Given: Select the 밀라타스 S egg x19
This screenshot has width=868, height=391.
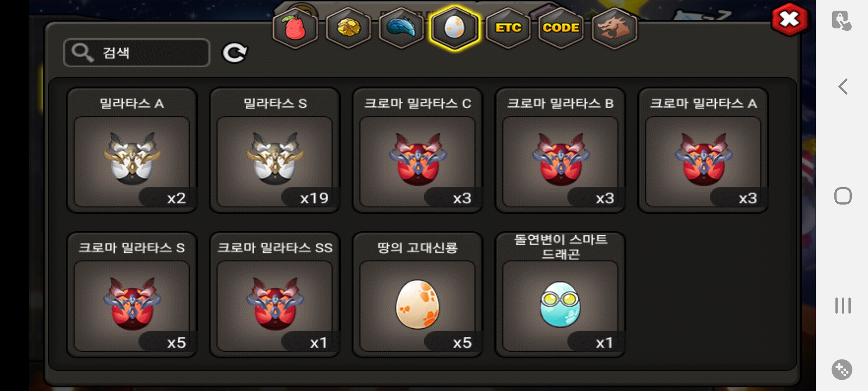Looking at the screenshot, I should [x=275, y=151].
